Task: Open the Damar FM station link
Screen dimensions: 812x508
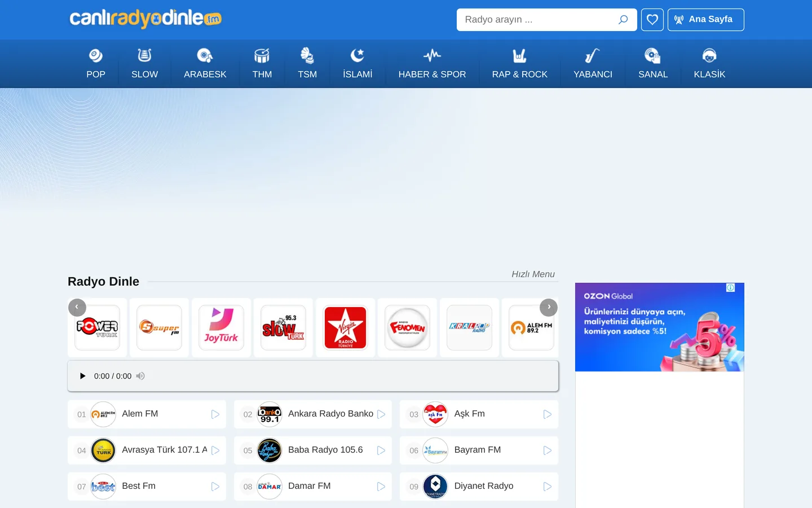Action: pos(309,486)
